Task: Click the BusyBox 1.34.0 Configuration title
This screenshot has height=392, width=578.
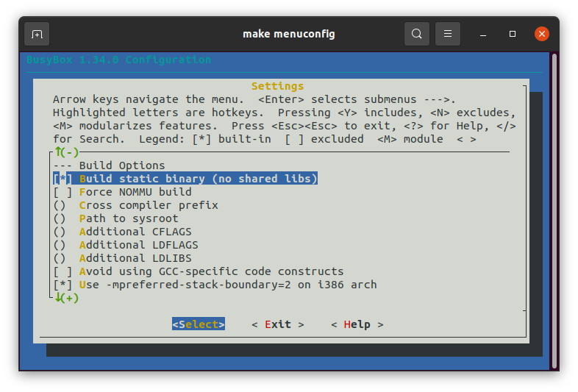Action: pyautogui.click(x=118, y=60)
